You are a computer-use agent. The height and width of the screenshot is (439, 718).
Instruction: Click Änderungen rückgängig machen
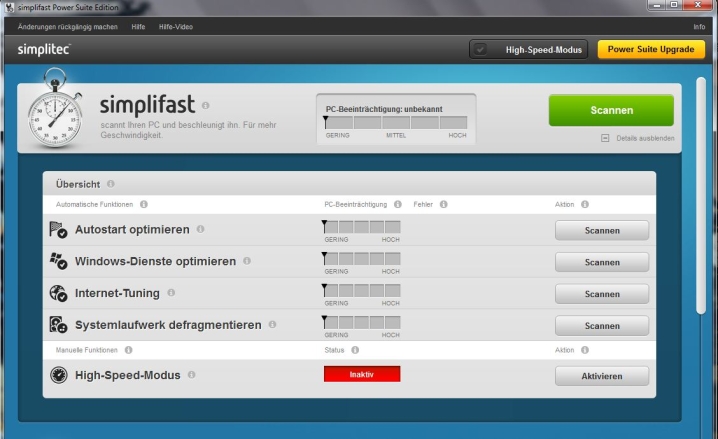click(x=68, y=26)
